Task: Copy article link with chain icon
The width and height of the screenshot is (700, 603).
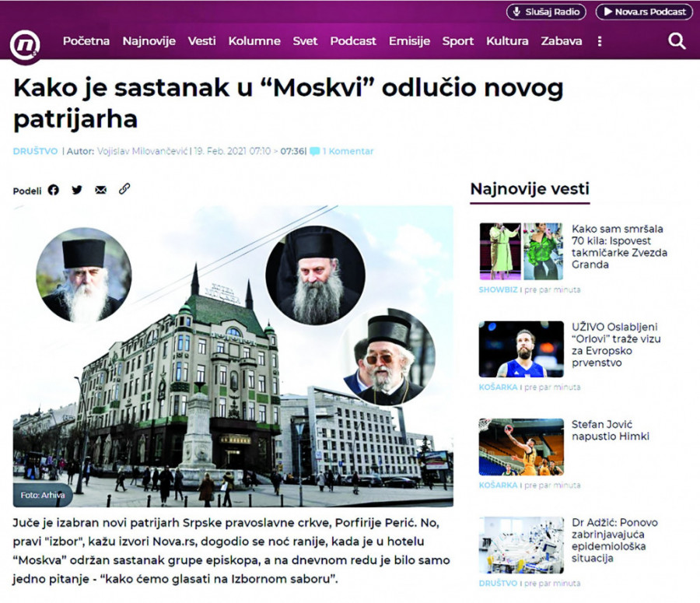Action: pyautogui.click(x=124, y=189)
